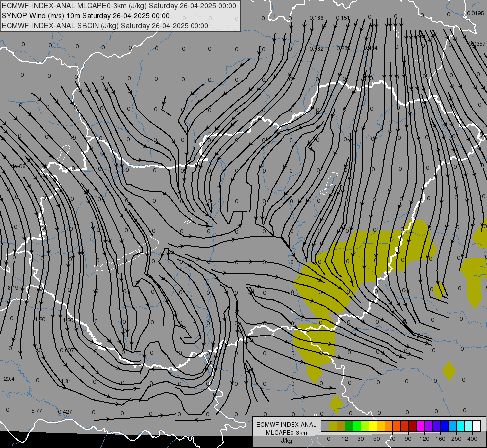Click the gray swatch in the legend
Screen dimensions: 487x448
325,426
